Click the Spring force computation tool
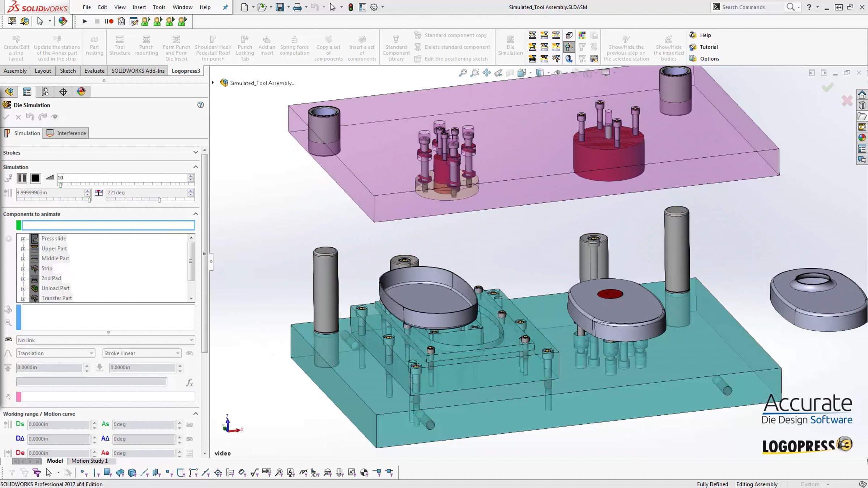The width and height of the screenshot is (868, 488). click(x=294, y=46)
